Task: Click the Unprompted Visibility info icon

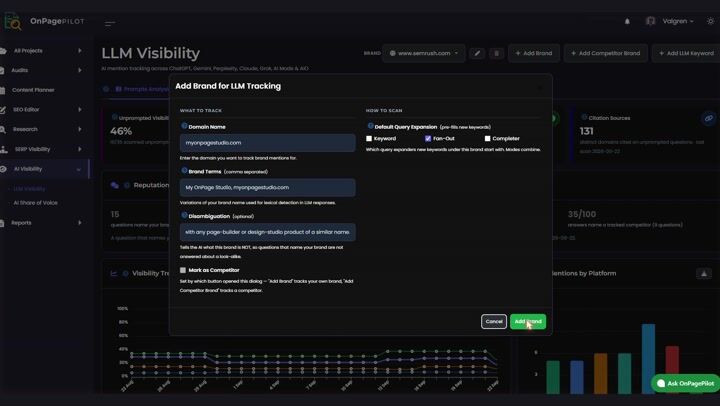Action: (x=114, y=118)
